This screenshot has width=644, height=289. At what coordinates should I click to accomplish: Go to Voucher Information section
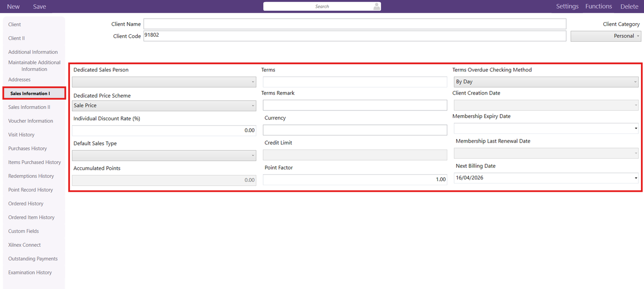(x=30, y=121)
